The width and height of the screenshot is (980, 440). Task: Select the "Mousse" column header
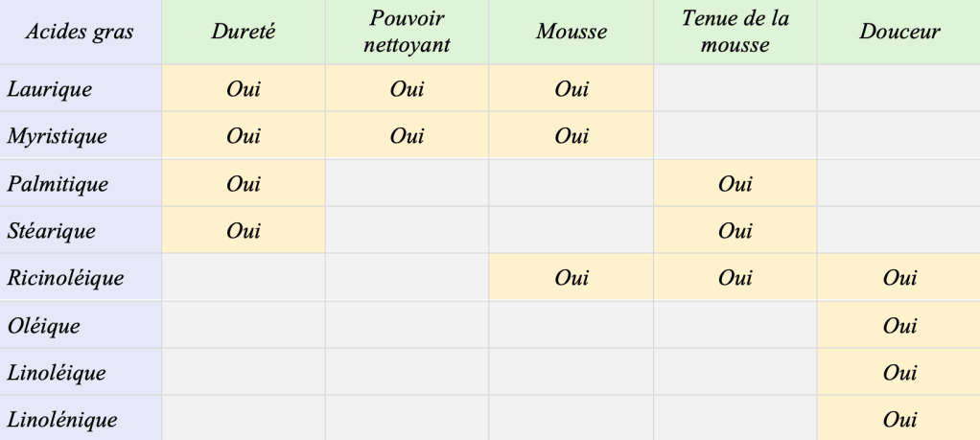pos(572,33)
